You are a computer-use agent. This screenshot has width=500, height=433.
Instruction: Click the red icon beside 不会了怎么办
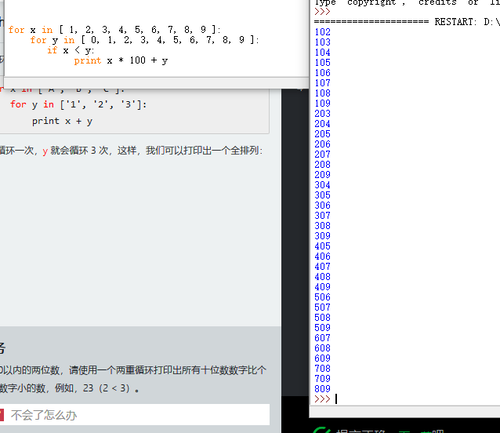click(x=1, y=415)
